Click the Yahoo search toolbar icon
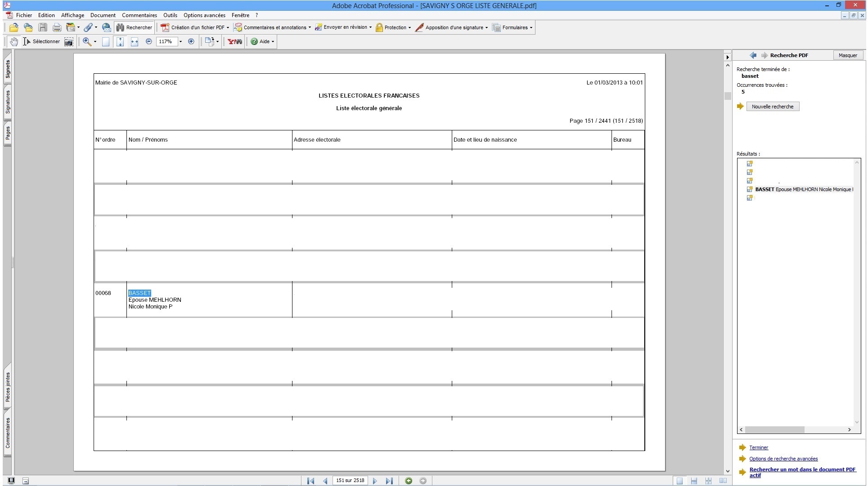868x487 pixels. click(234, 42)
